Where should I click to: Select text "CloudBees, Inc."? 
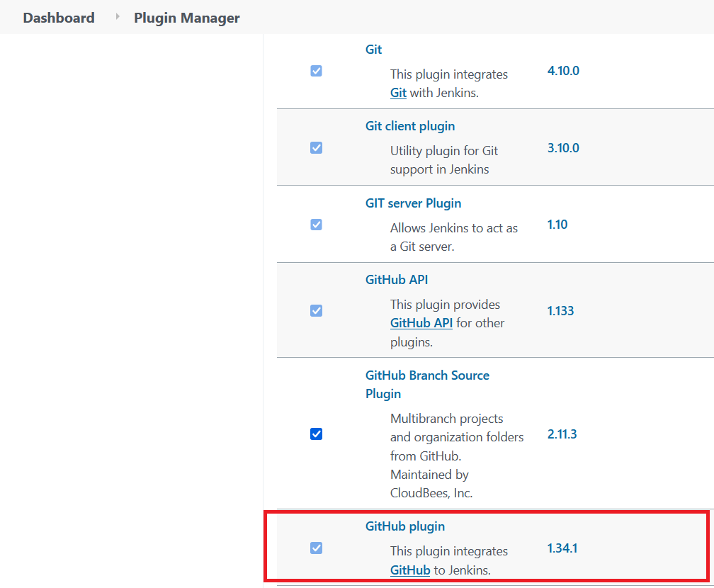[431, 493]
